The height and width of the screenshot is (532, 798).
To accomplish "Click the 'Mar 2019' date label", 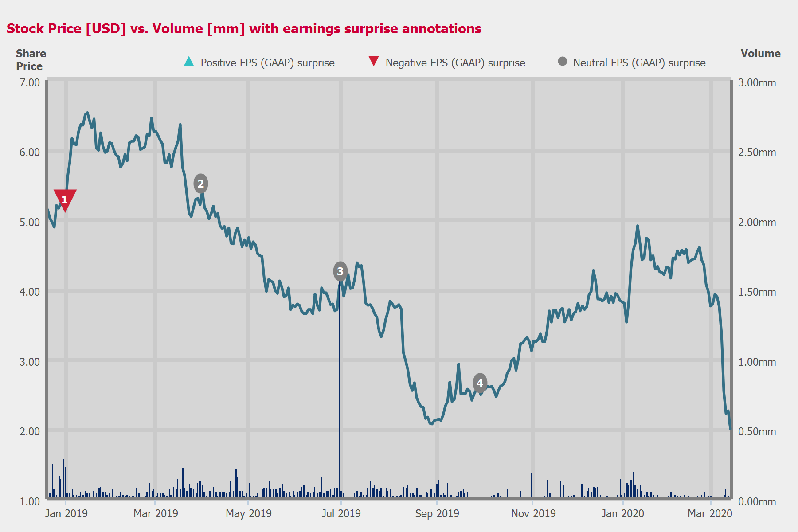I will click(156, 514).
